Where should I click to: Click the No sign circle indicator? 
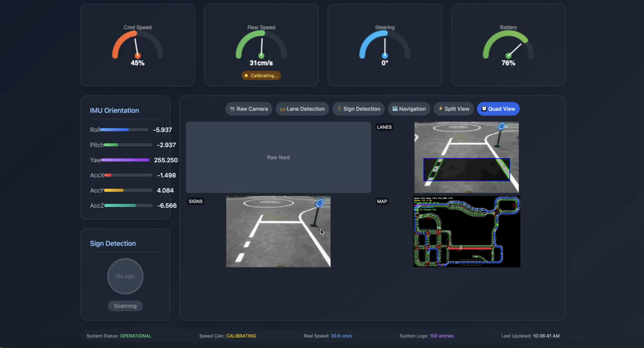point(125,276)
